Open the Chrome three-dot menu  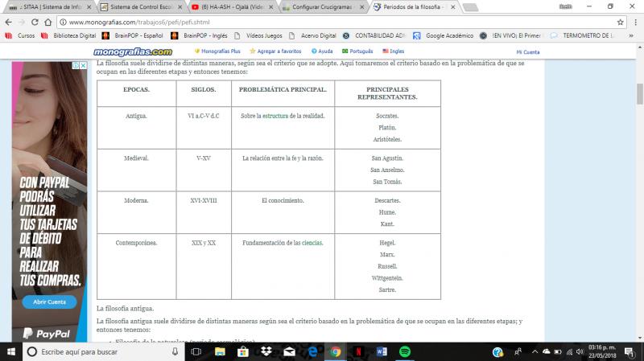click(x=636, y=23)
